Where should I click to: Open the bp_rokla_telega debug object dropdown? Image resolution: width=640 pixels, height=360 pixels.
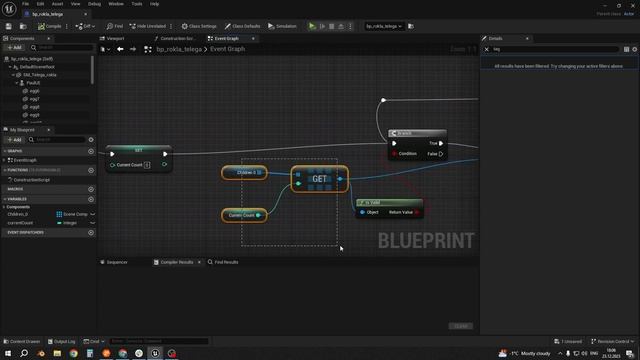[x=383, y=26]
